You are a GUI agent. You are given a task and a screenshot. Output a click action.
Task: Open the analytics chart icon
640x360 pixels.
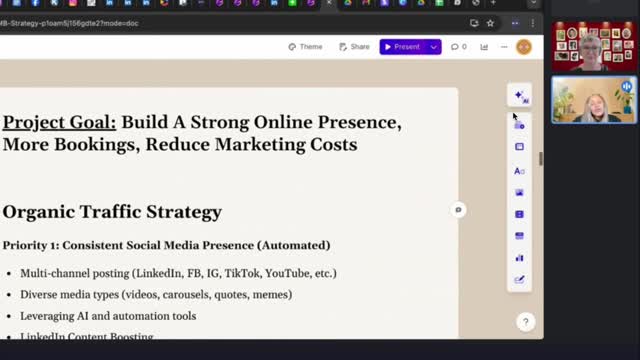click(484, 47)
